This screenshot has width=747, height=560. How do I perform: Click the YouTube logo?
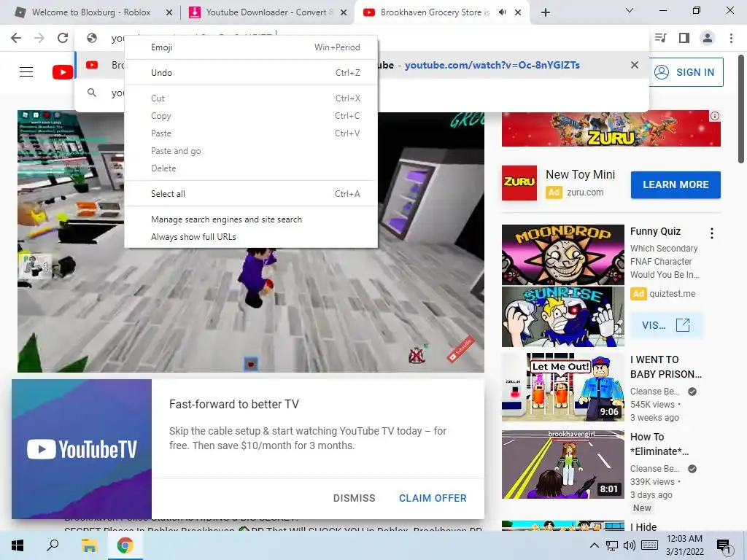pos(63,72)
